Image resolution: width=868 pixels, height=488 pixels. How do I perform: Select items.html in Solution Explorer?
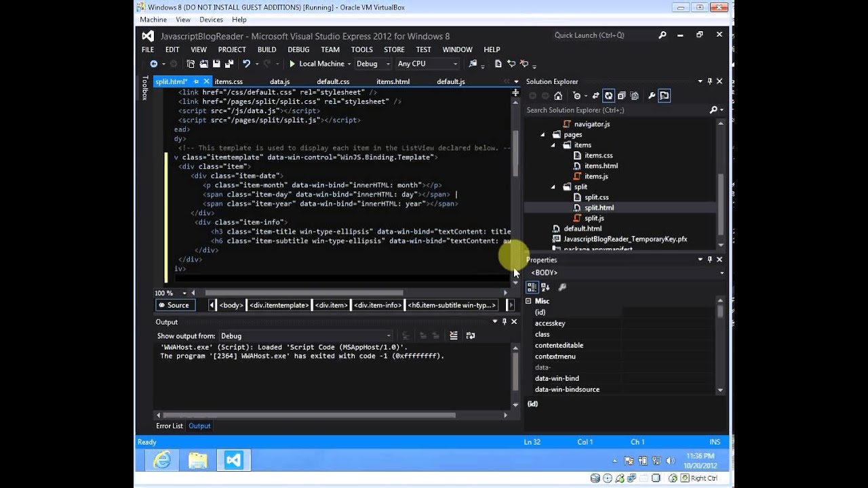(x=601, y=166)
